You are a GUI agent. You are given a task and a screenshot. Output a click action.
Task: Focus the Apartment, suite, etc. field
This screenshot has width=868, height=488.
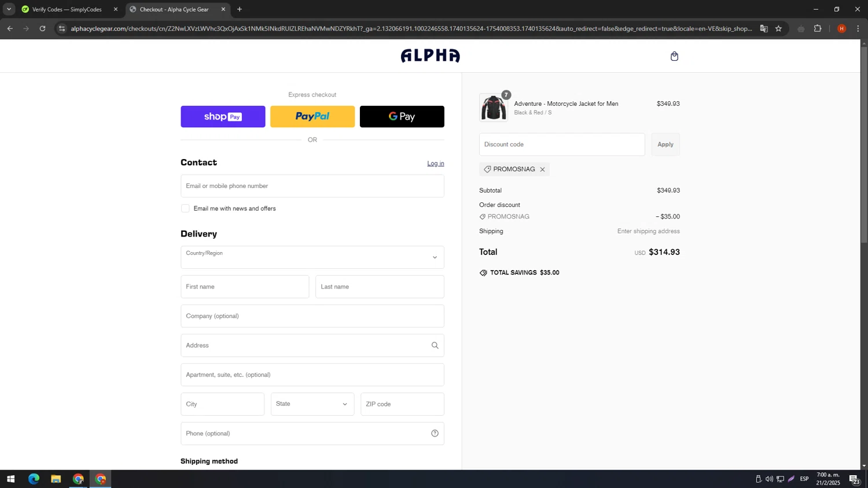coord(312,375)
